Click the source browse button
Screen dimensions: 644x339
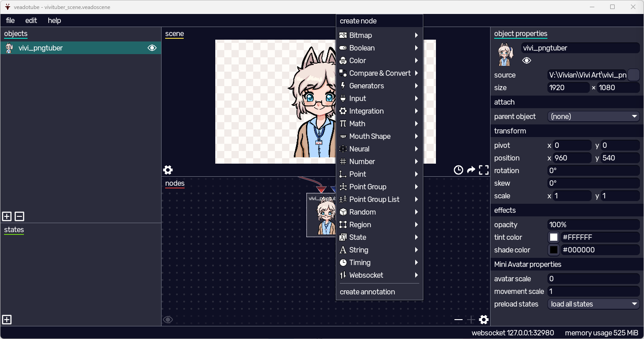(634, 75)
